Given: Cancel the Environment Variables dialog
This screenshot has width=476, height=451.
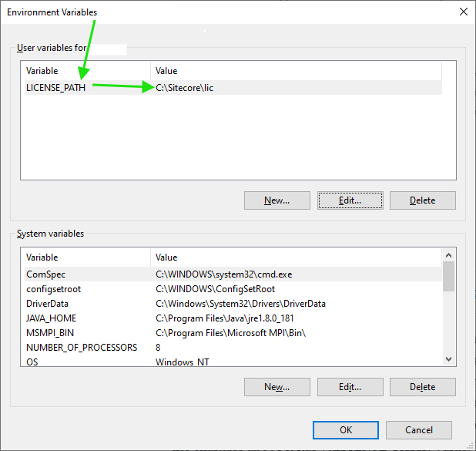Looking at the screenshot, I should 418,430.
